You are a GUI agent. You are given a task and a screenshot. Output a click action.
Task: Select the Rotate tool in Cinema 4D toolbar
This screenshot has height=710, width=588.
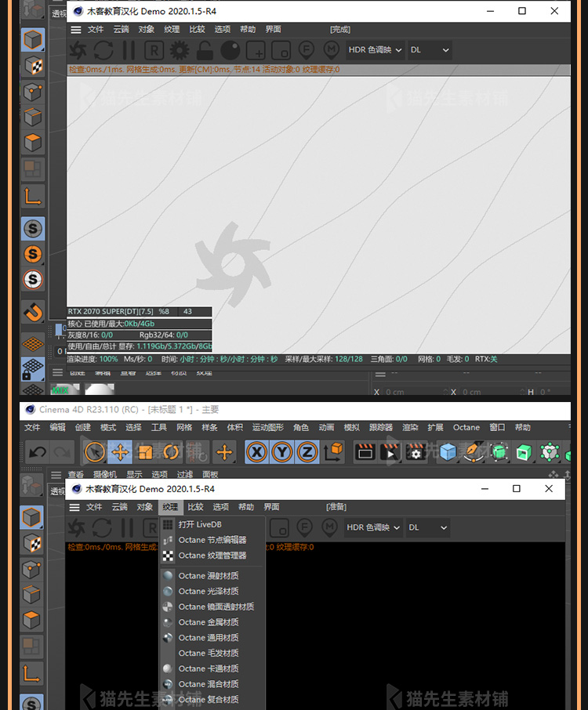click(171, 451)
